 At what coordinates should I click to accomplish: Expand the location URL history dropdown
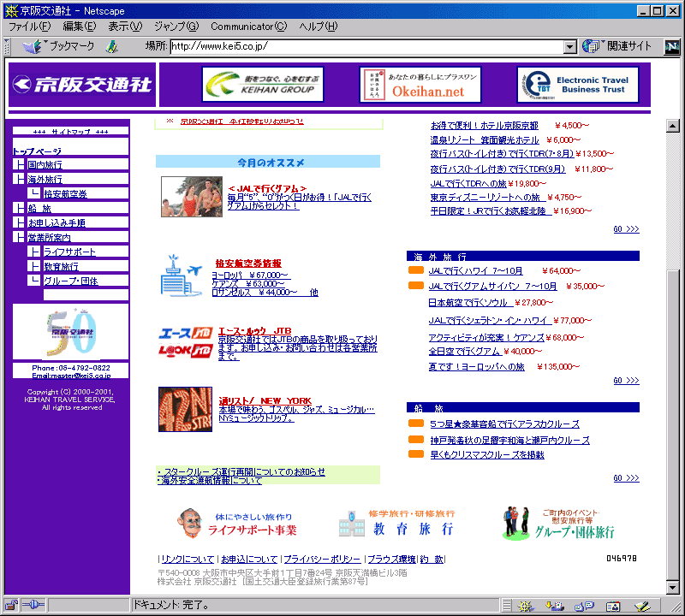click(569, 47)
